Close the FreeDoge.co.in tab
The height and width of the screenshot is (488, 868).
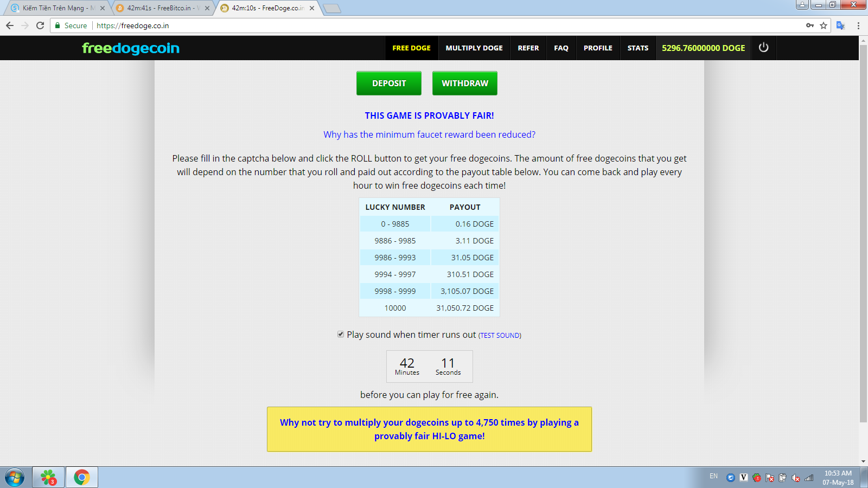click(312, 8)
